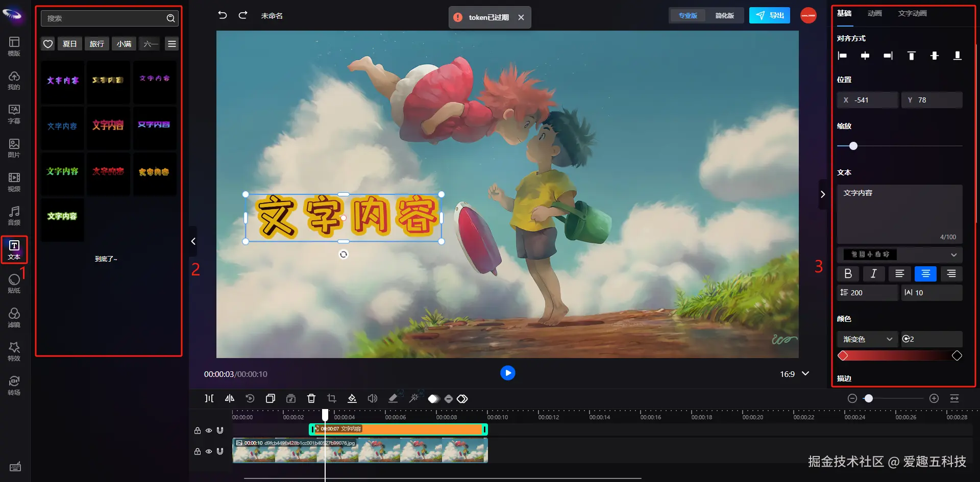Viewport: 980px width, 482px height.
Task: Open the font family dropdown
Action: (900, 255)
